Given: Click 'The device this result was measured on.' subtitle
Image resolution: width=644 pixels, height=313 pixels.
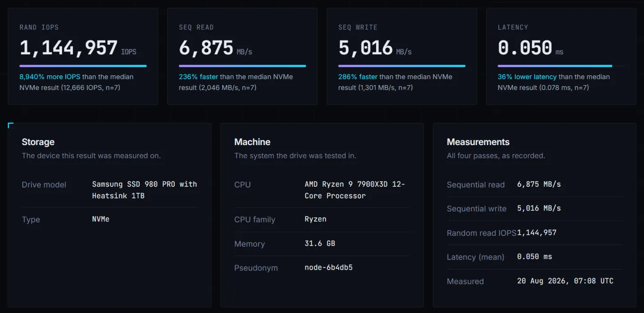Looking at the screenshot, I should tap(91, 156).
